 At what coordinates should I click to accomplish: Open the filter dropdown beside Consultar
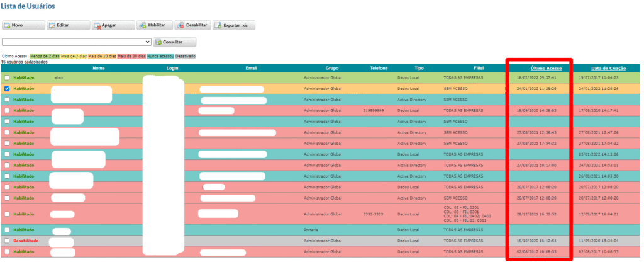[77, 42]
